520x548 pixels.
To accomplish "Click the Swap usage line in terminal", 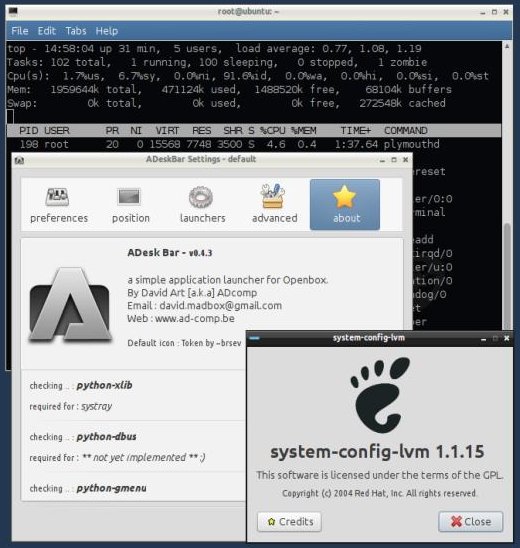I will point(226,103).
